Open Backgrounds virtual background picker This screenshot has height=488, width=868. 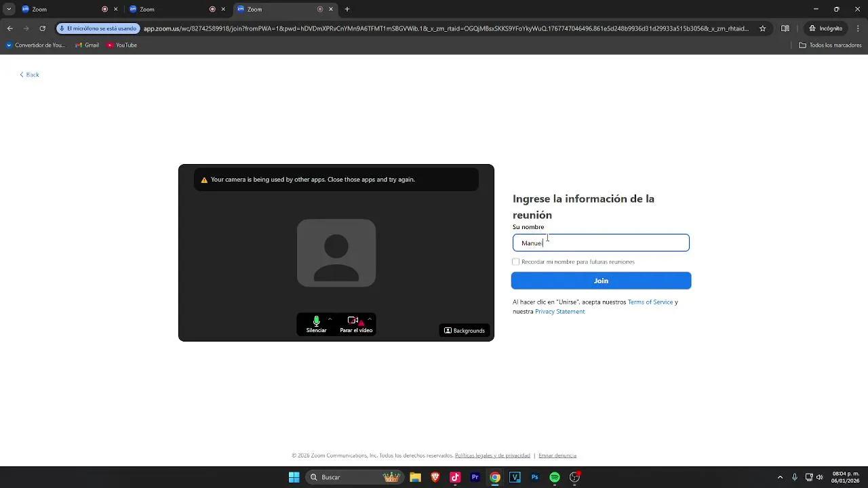click(465, 330)
